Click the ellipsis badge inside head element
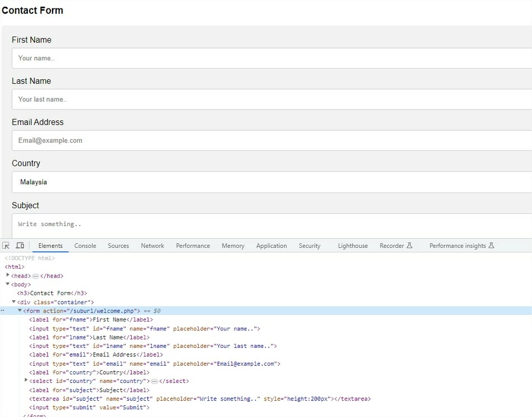Screen dimensions: 532x417 [36, 276]
